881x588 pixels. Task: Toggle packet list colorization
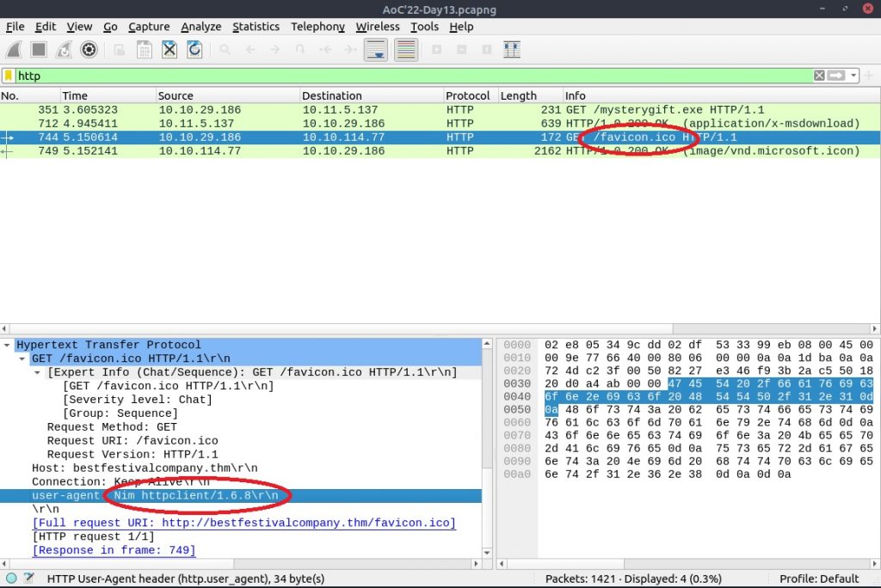406,50
